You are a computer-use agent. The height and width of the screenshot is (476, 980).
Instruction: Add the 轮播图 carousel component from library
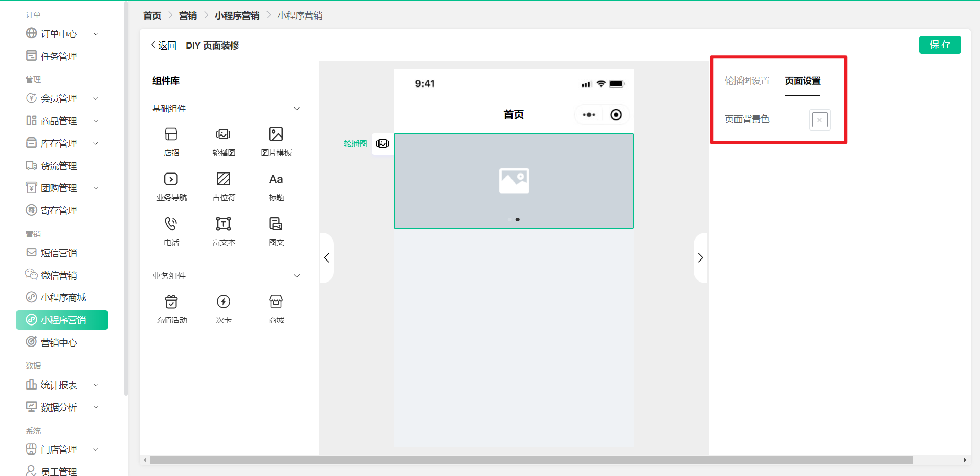[x=224, y=142]
